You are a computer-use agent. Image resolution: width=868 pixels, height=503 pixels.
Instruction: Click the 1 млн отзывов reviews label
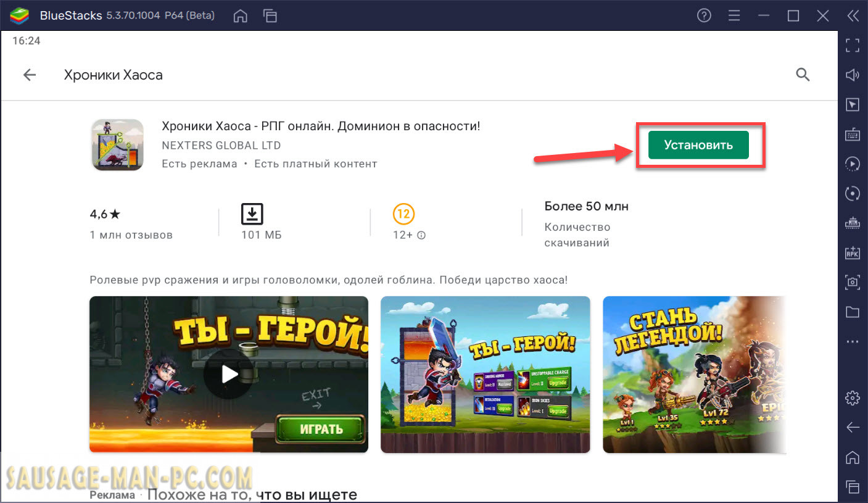point(131,235)
